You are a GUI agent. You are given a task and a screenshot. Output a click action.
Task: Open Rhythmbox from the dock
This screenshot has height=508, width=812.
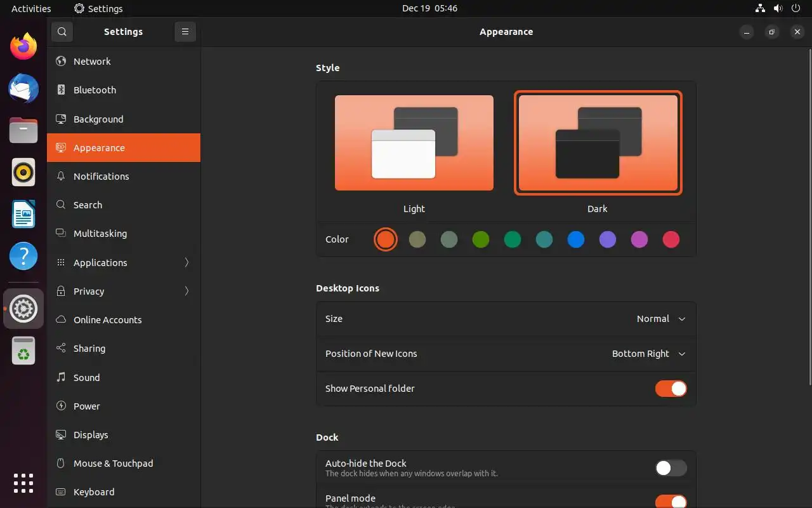pyautogui.click(x=23, y=172)
